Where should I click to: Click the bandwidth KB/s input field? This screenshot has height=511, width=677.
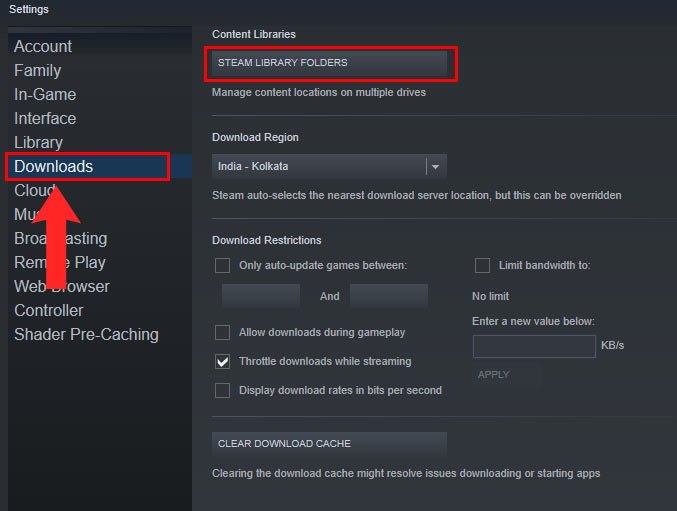tap(534, 346)
